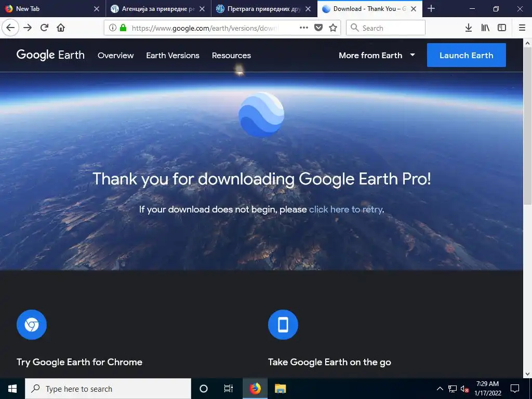The width and height of the screenshot is (532, 399).
Task: Open the Firefox hamburger menu
Action: pyautogui.click(x=522, y=28)
